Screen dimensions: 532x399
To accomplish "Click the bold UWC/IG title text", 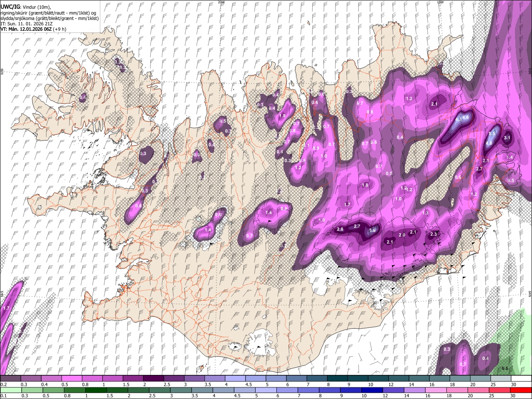I will (10, 7).
